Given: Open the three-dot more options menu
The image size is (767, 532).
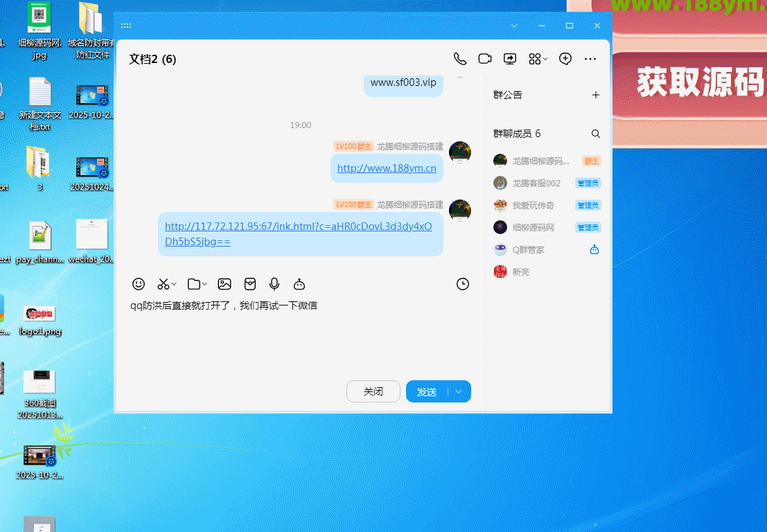Looking at the screenshot, I should coord(590,59).
